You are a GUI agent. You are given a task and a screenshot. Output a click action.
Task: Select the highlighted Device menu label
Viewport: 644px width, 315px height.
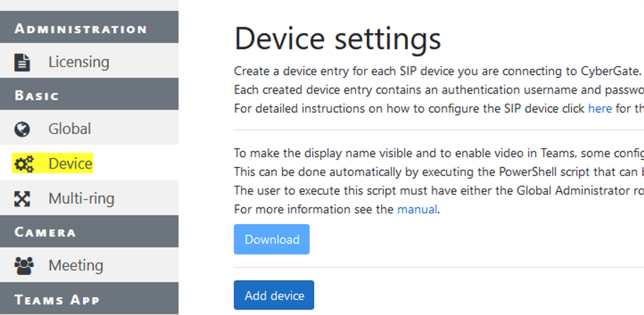[x=70, y=164]
